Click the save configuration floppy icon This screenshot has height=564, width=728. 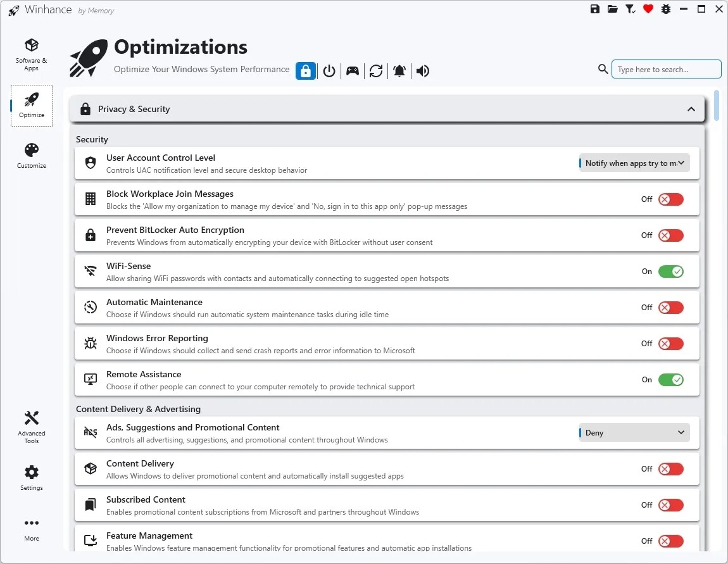pos(594,9)
